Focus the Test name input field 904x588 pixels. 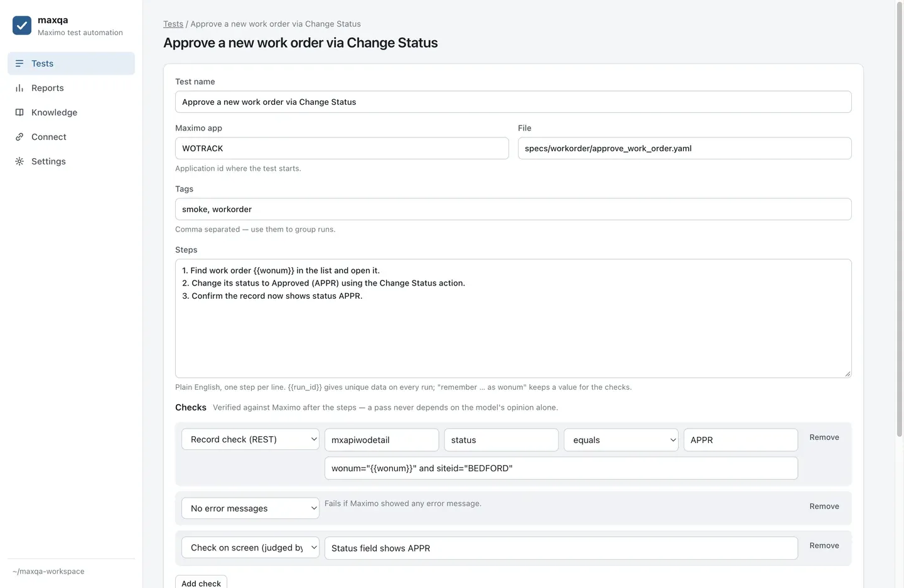[x=514, y=102]
